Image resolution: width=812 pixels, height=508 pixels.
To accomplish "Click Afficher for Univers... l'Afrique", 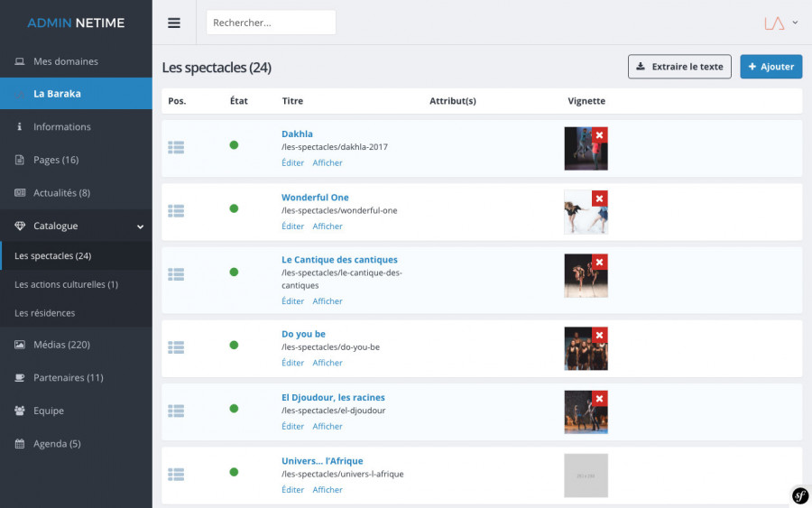I will coord(328,490).
